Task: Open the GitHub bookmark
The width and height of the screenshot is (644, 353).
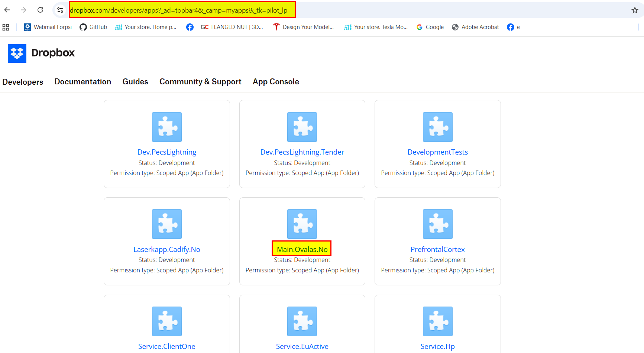Action: (93, 27)
